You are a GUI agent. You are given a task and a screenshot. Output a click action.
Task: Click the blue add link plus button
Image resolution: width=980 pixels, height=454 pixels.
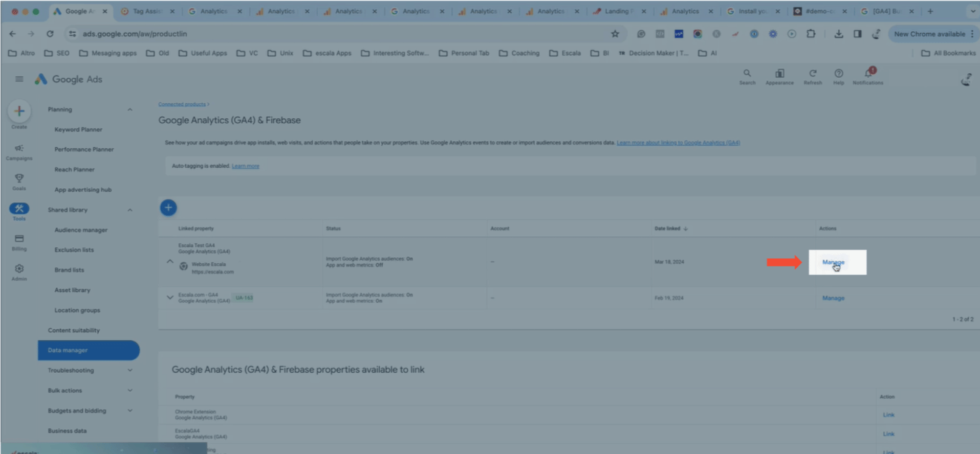click(x=168, y=208)
